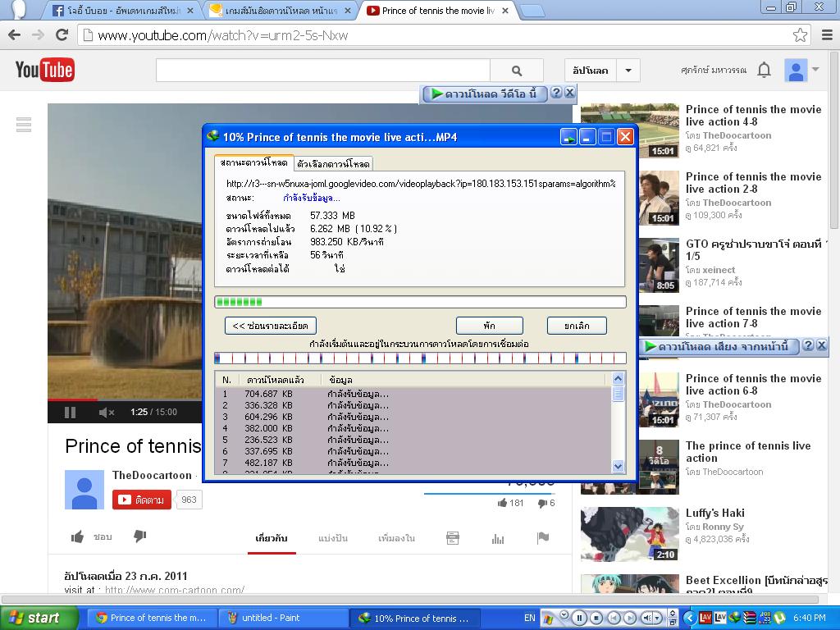Open the WinRAR tray icon
The height and width of the screenshot is (630, 840).
tap(750, 618)
